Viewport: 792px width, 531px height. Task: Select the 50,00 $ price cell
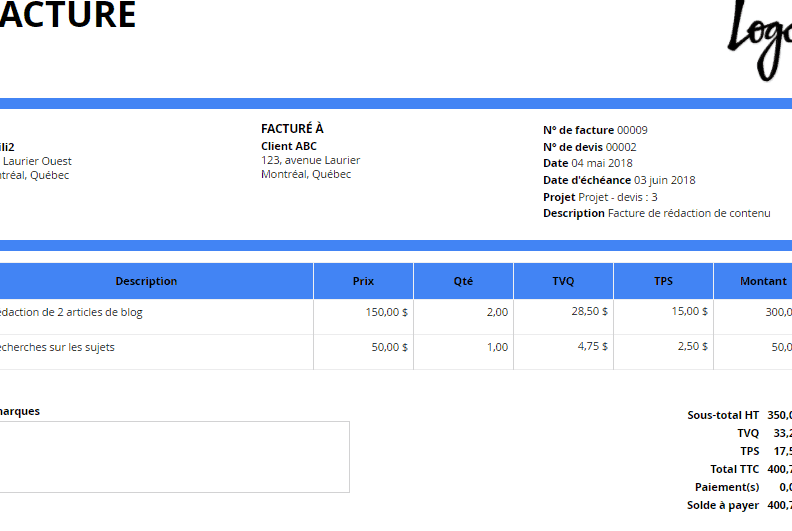tap(389, 347)
